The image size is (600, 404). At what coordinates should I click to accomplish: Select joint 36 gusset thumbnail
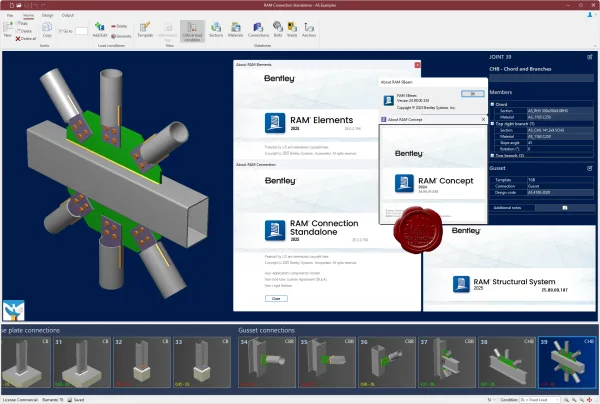click(x=387, y=362)
